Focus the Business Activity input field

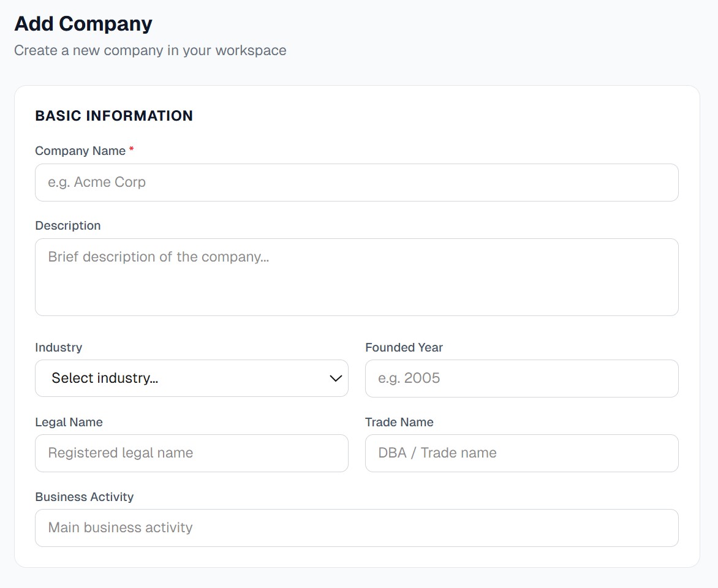coord(357,528)
